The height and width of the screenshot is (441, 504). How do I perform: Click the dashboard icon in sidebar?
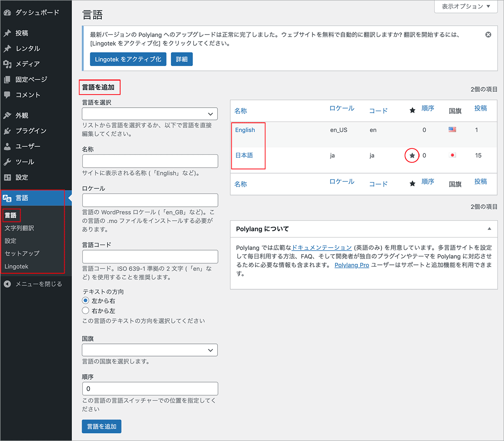click(x=7, y=13)
